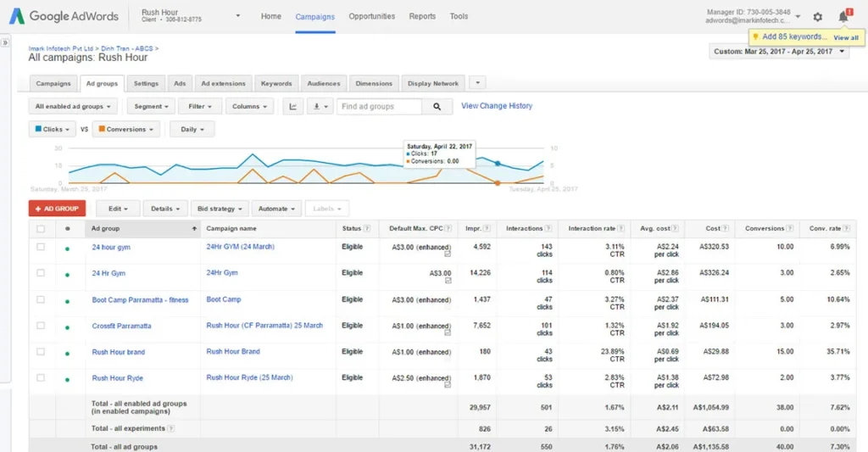Switch to the Display Network tab

pos(433,84)
